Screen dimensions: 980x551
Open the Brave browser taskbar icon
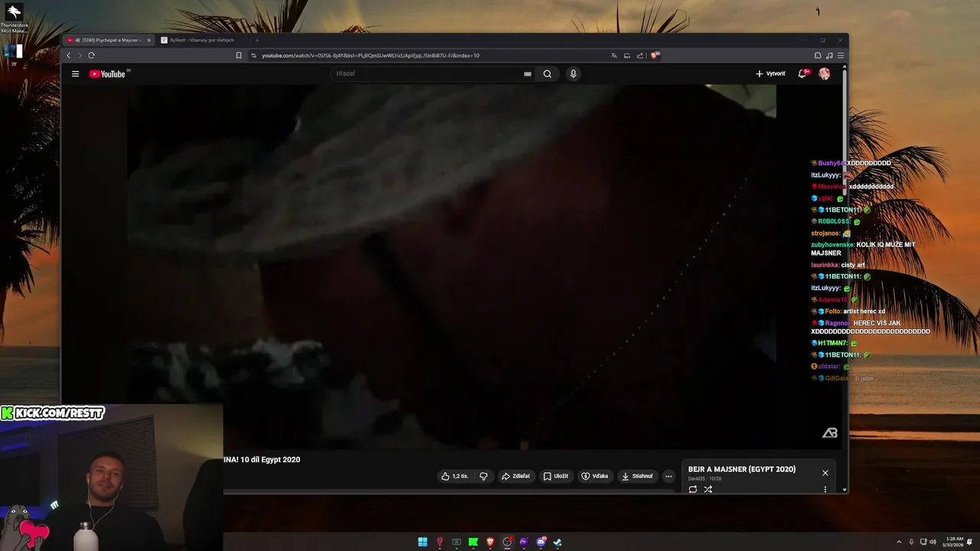[490, 542]
